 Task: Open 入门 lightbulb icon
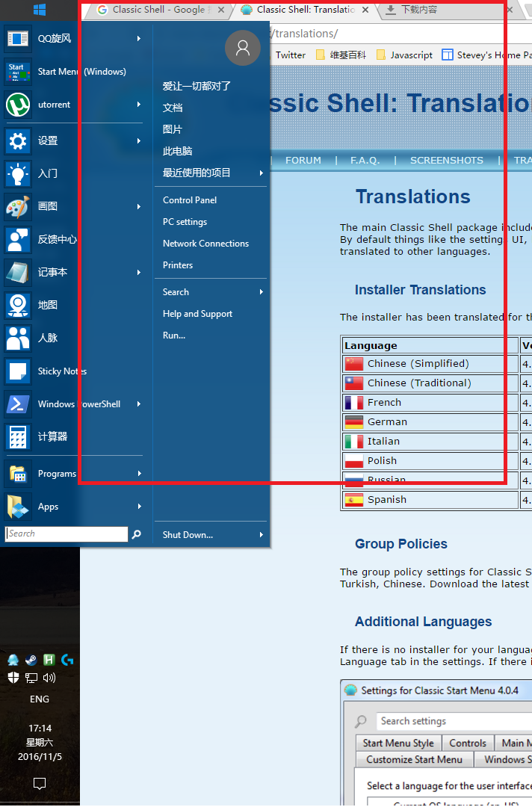tap(18, 173)
